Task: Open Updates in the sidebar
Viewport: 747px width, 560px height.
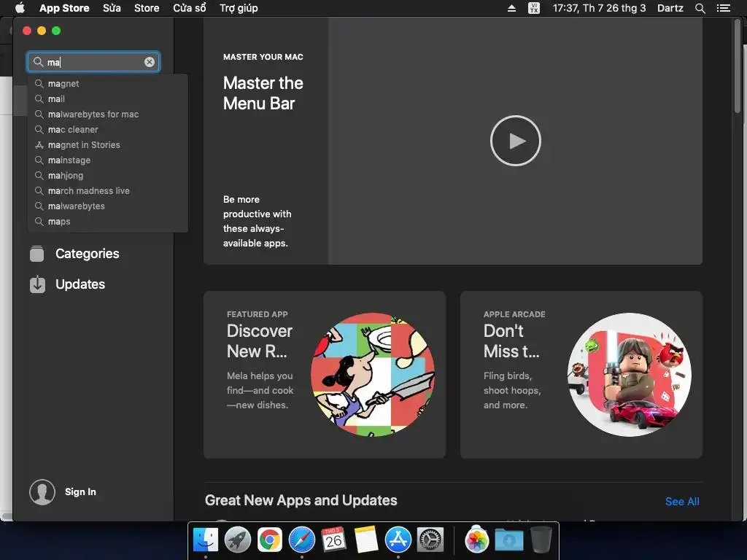Action: (80, 284)
